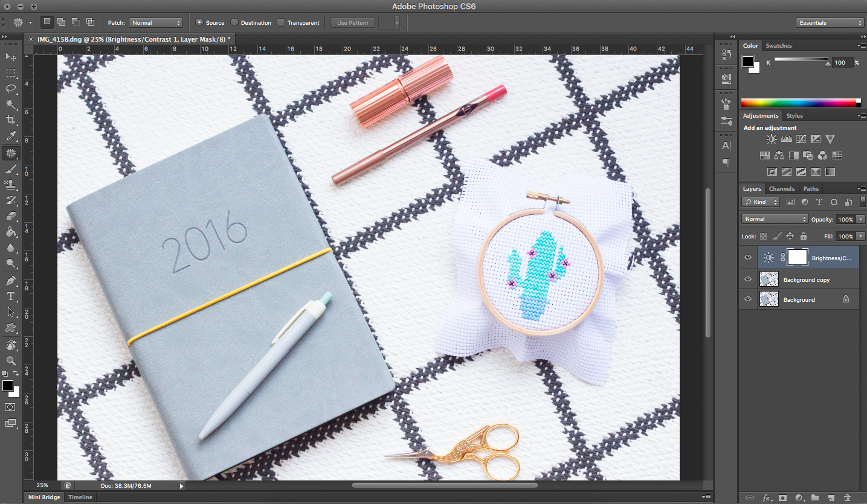
Task: Create a new group folder icon
Action: point(815,498)
